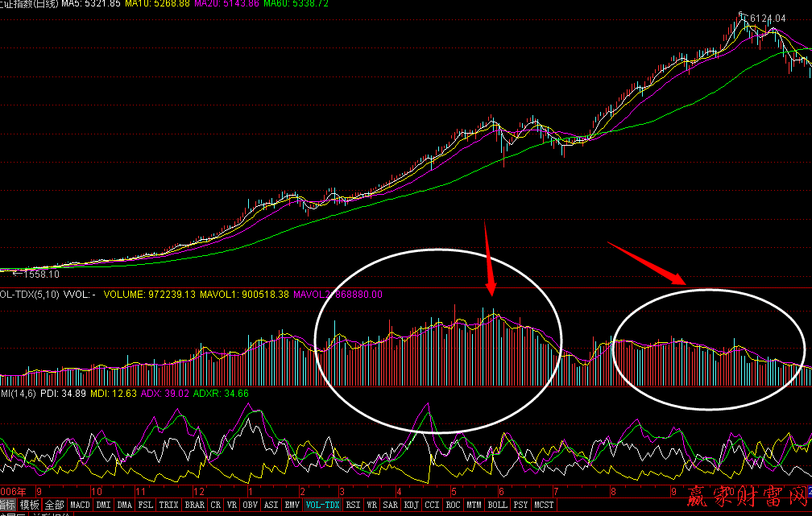Select the PSY indicator tab

[520, 506]
